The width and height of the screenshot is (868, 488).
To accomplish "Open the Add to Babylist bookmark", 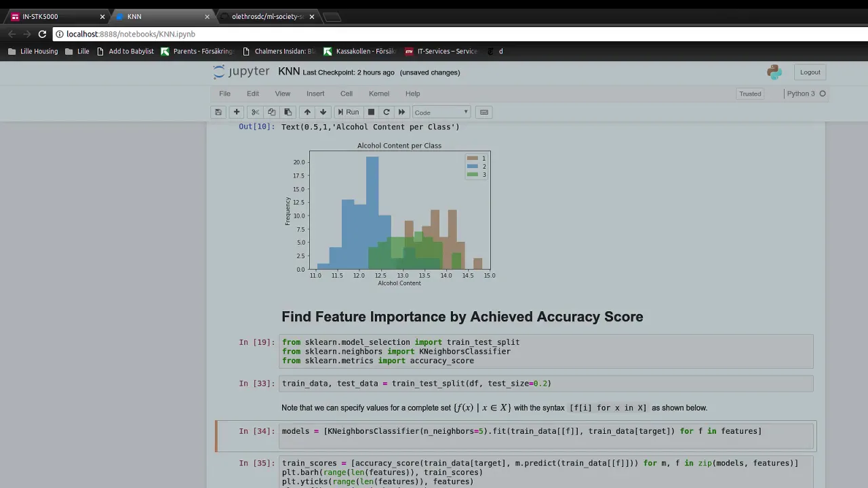I will [x=125, y=51].
